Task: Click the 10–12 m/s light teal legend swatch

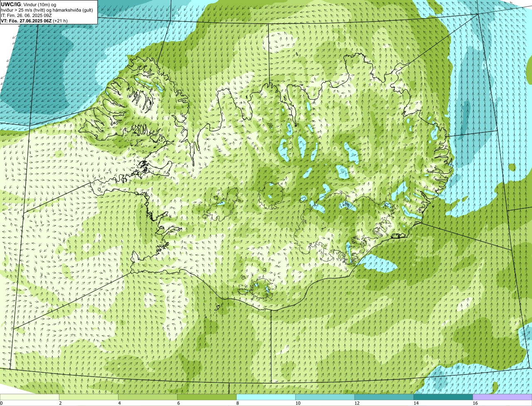Action: (x=325, y=397)
